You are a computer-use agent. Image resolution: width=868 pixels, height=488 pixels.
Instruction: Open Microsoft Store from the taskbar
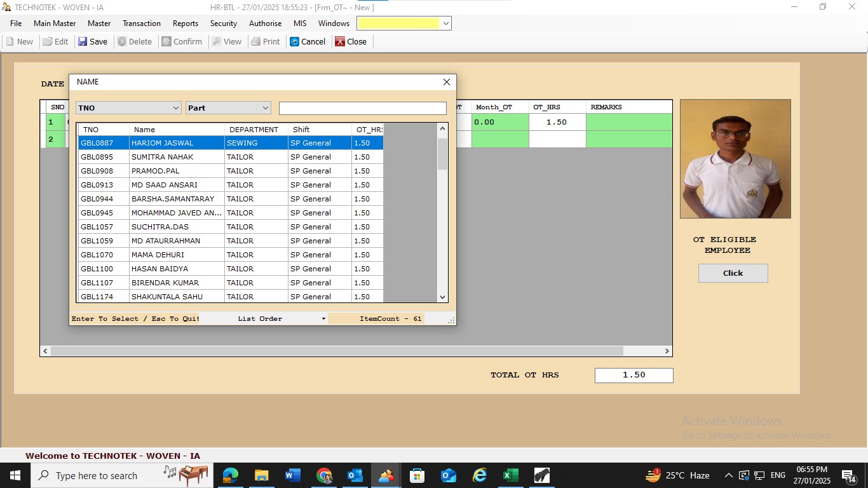coord(417,475)
